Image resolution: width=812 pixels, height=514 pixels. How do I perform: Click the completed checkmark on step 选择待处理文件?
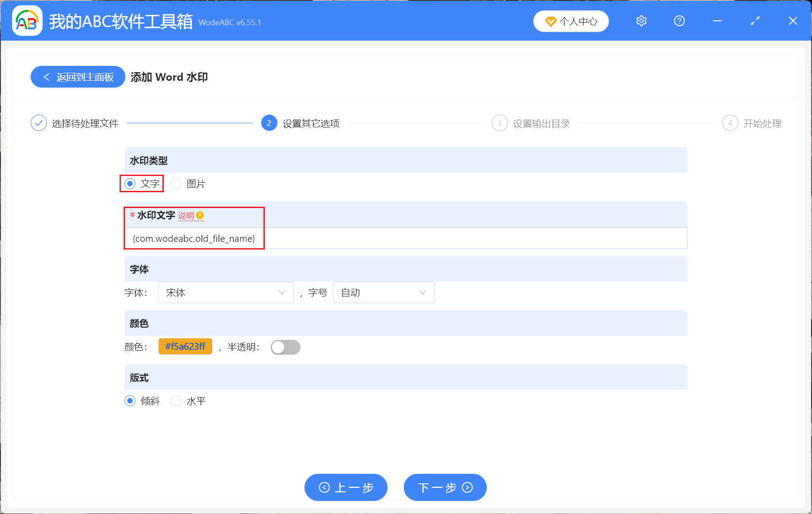tap(38, 123)
